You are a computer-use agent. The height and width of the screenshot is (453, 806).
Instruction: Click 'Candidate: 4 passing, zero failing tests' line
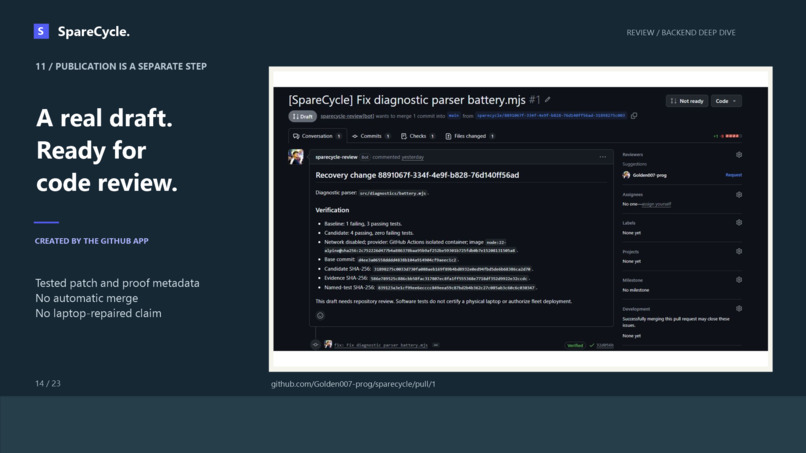369,233
